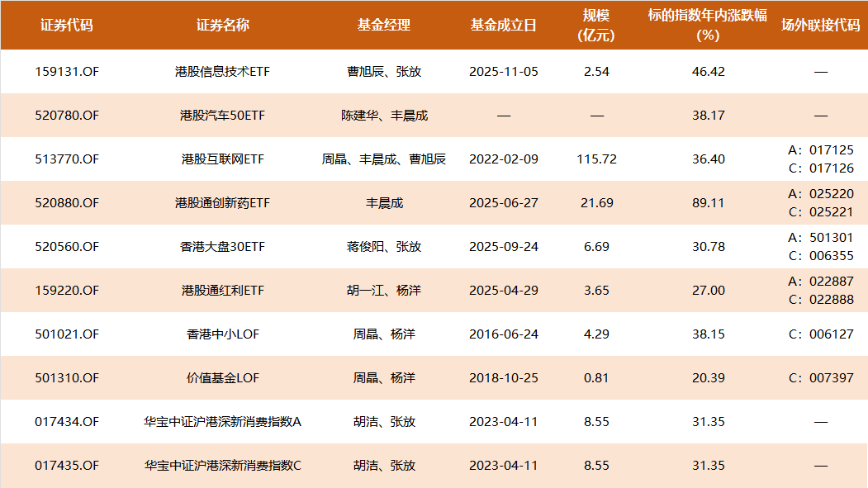This screenshot has width=868, height=488.
Task: Select code 520560.OF
Action: [x=67, y=247]
